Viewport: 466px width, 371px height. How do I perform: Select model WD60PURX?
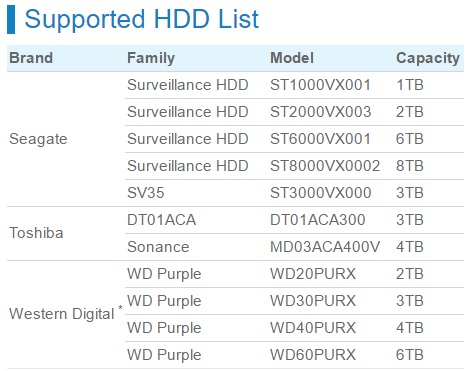313,355
